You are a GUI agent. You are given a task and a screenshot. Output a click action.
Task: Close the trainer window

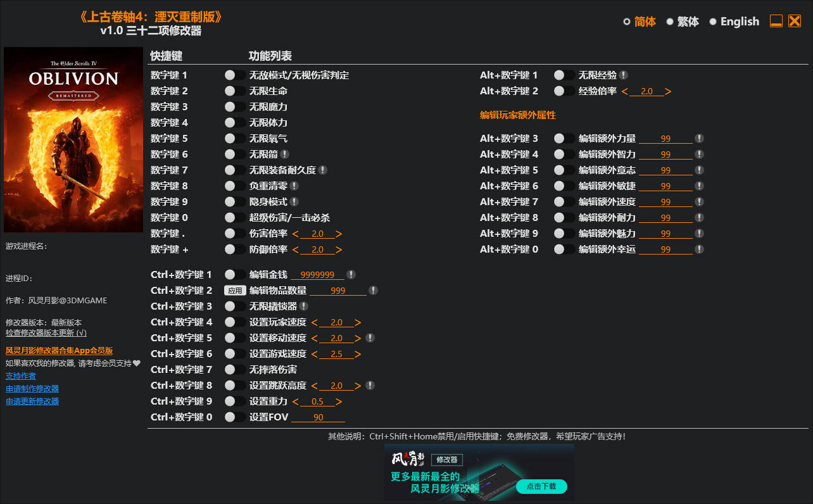pos(795,21)
